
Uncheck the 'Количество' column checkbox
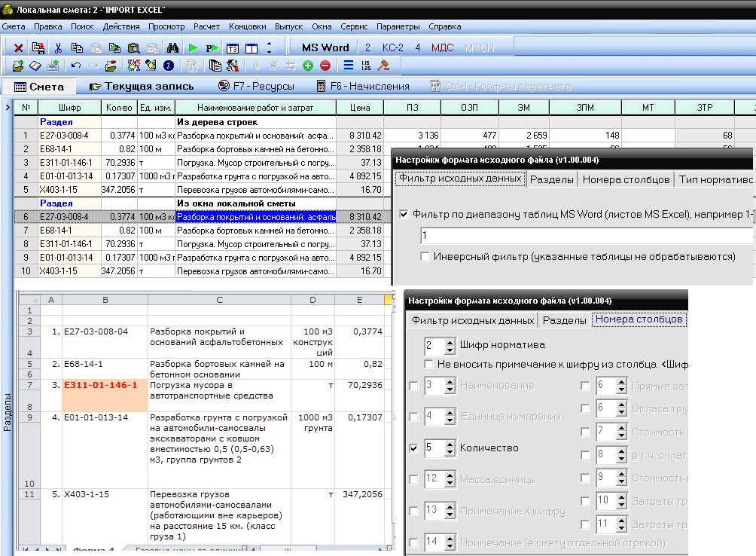coord(413,448)
